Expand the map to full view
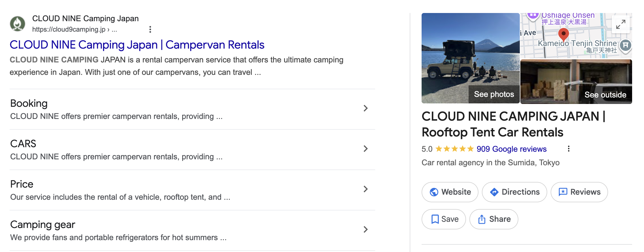 point(621,24)
